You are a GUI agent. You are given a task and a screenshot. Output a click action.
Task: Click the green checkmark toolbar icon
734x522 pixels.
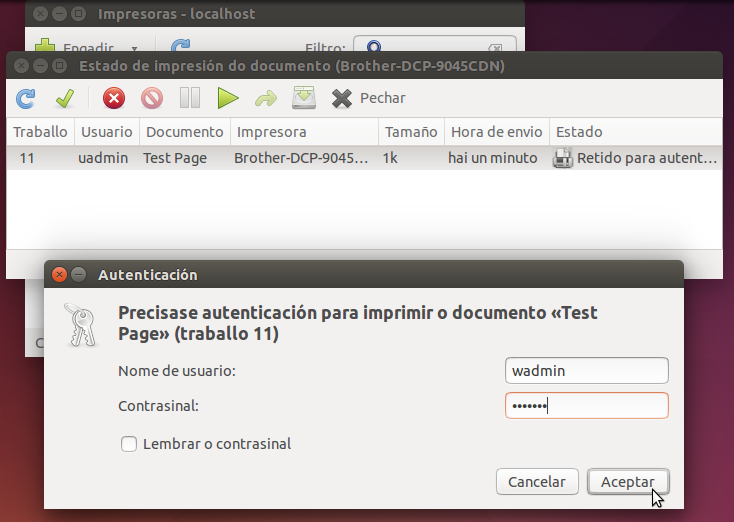[65, 98]
